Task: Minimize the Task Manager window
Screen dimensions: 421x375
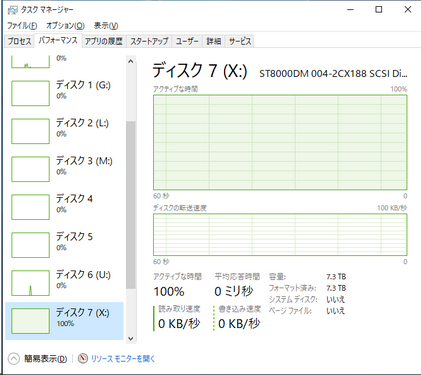Action: (350, 10)
